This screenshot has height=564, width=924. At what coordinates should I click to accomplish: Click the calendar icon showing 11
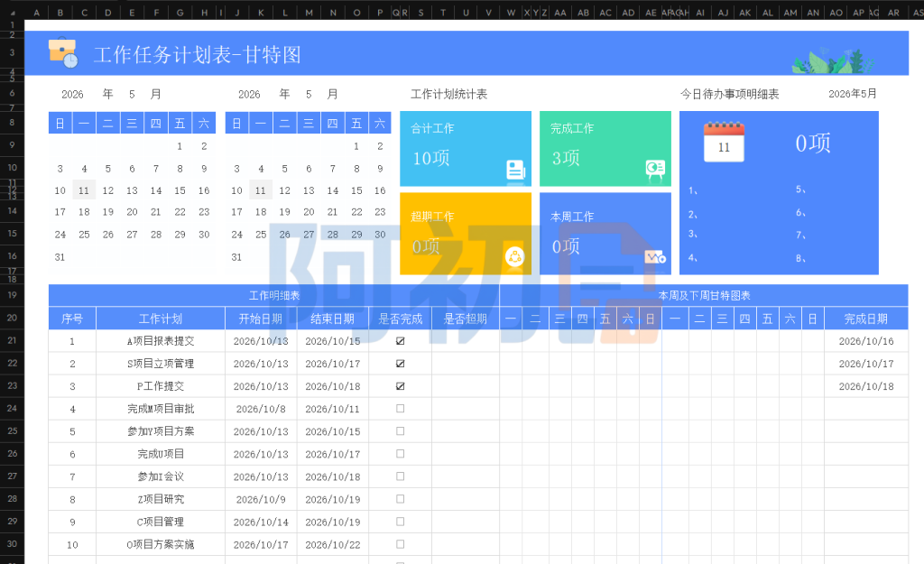point(724,142)
